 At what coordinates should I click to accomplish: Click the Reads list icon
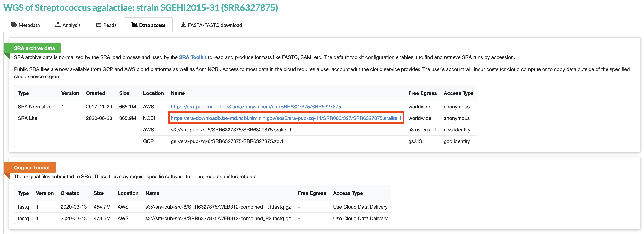click(x=98, y=25)
